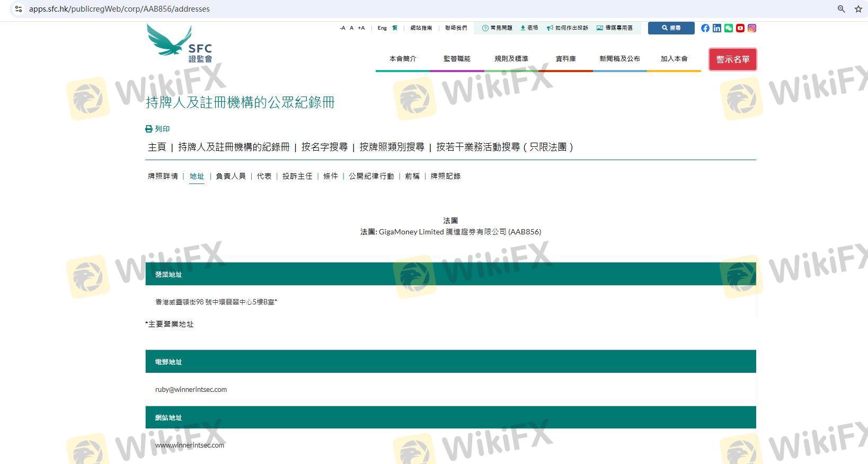Expand the 規則及標準 navigation menu
The width and height of the screenshot is (868, 464).
point(511,59)
